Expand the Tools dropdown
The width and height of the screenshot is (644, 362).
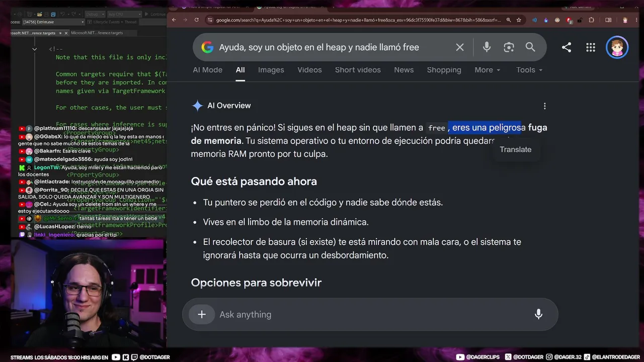pos(529,70)
